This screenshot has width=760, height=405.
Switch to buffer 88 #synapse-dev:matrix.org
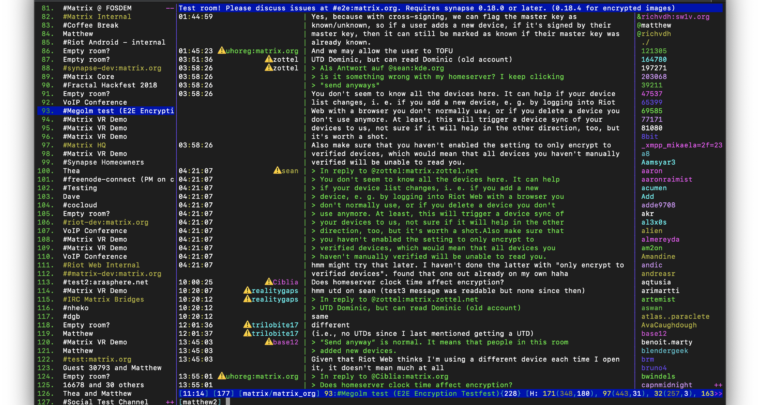tap(112, 66)
